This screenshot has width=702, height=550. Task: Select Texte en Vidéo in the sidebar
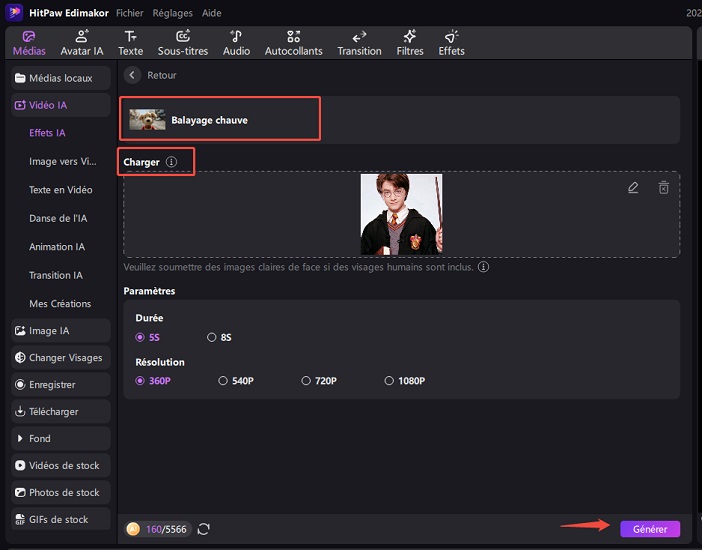pyautogui.click(x=61, y=189)
